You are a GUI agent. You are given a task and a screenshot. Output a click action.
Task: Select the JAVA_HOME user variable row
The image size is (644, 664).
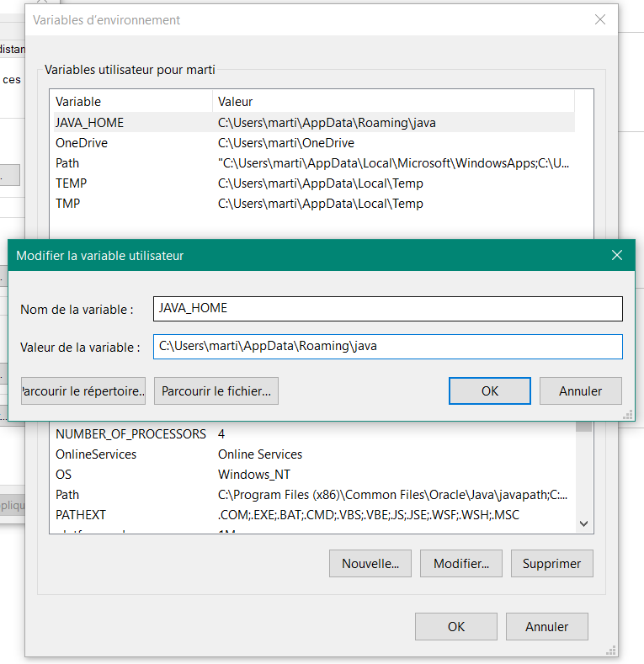click(89, 123)
